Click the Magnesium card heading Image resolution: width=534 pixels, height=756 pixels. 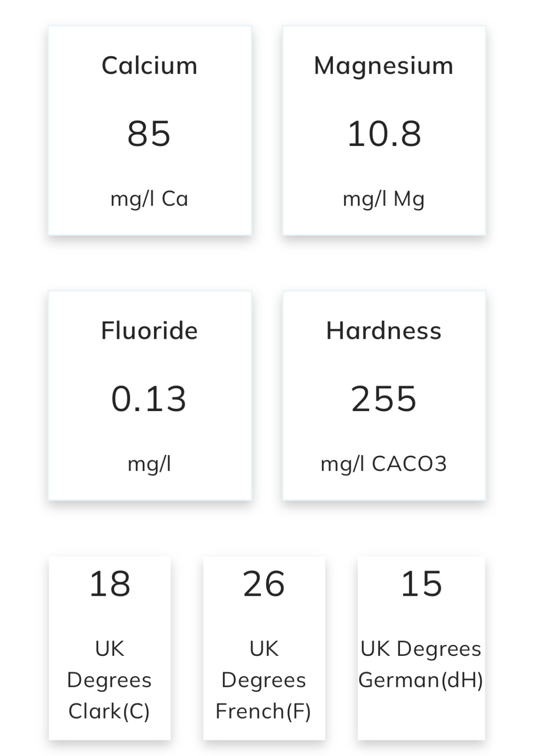(x=383, y=65)
